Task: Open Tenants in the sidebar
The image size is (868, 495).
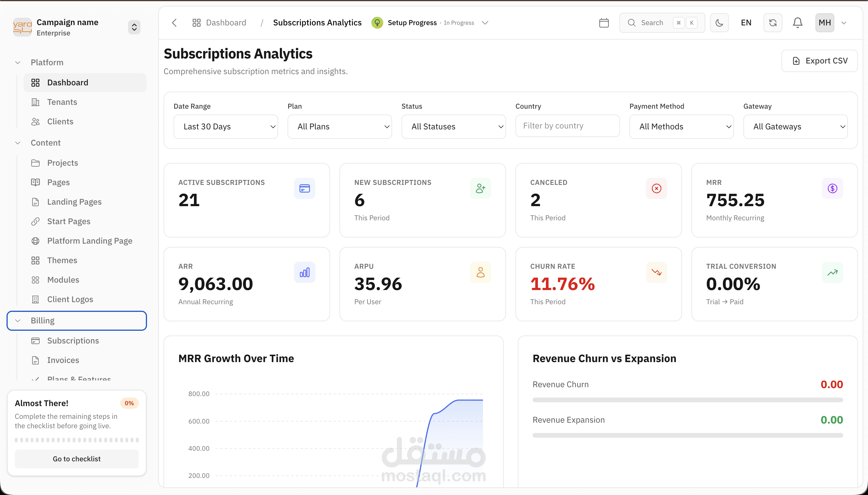Action: 62,102
